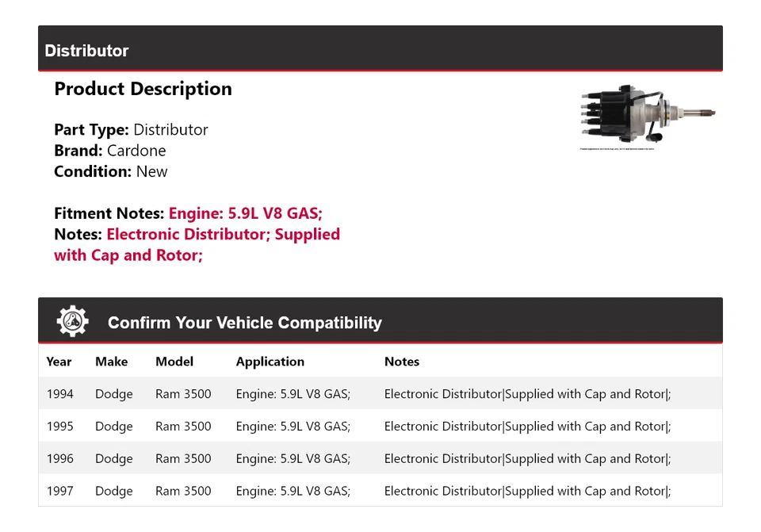Click the Notes column header
The image size is (761, 532).
click(x=402, y=362)
